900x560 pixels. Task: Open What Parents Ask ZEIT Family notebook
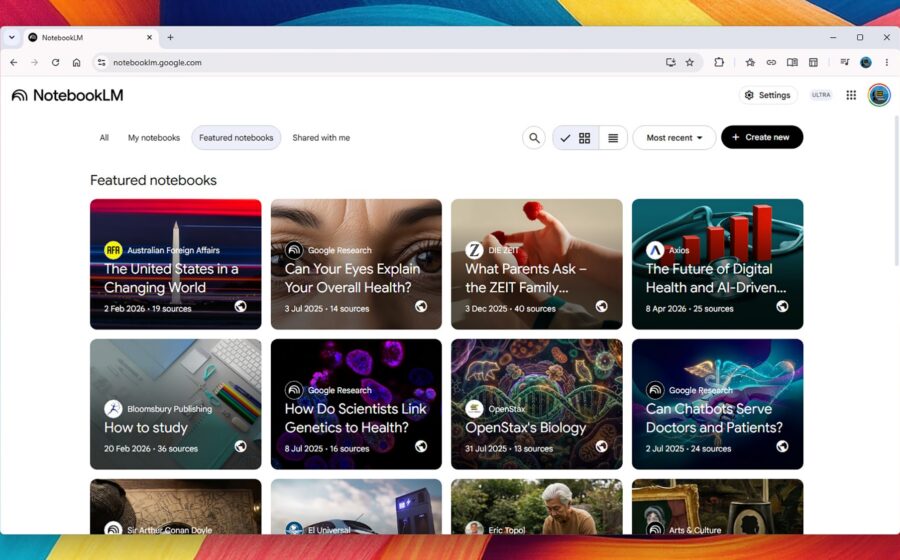(537, 264)
